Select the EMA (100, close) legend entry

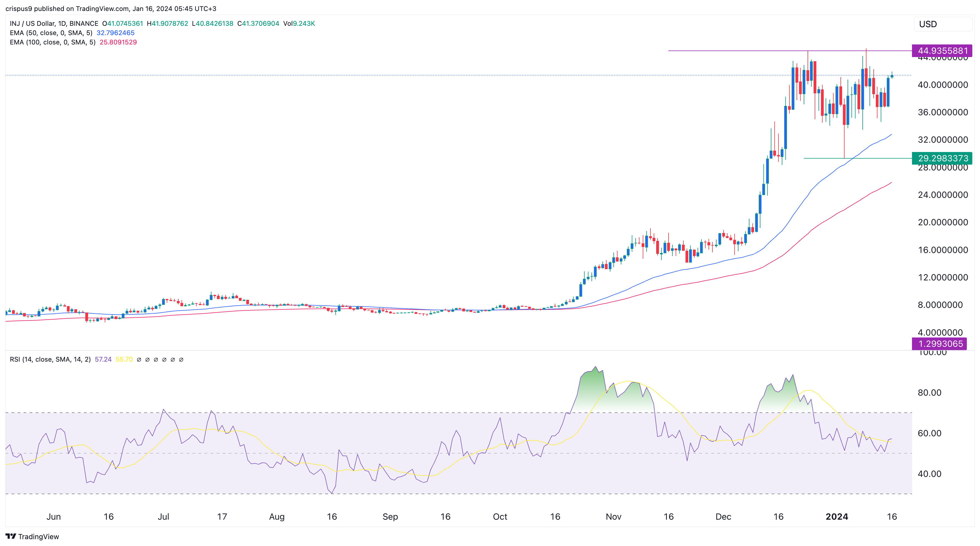pyautogui.click(x=52, y=43)
